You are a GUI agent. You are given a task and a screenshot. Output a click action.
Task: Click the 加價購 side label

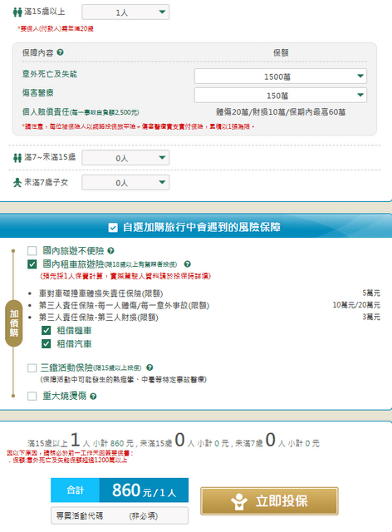coord(14,323)
